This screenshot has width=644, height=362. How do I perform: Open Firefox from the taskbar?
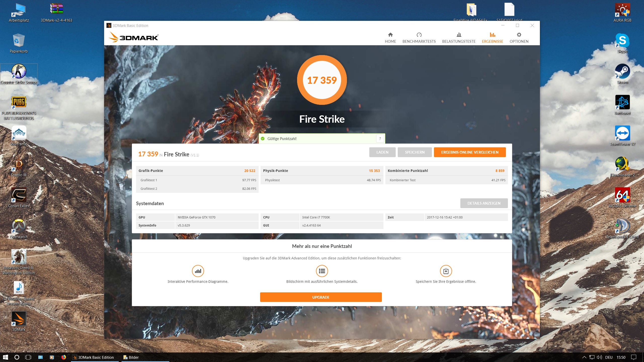(x=63, y=357)
